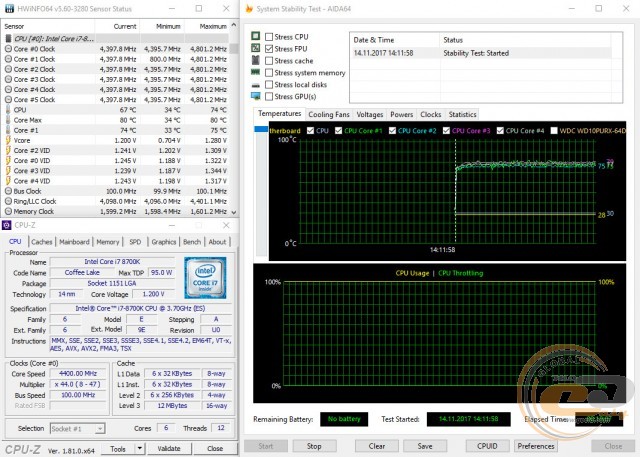640x457 pixels.
Task: Enable the Stress system memory checkbox
Action: click(x=269, y=73)
